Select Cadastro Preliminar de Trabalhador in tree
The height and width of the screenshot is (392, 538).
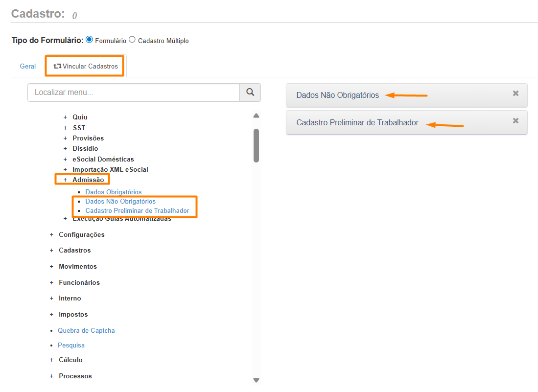click(x=137, y=211)
